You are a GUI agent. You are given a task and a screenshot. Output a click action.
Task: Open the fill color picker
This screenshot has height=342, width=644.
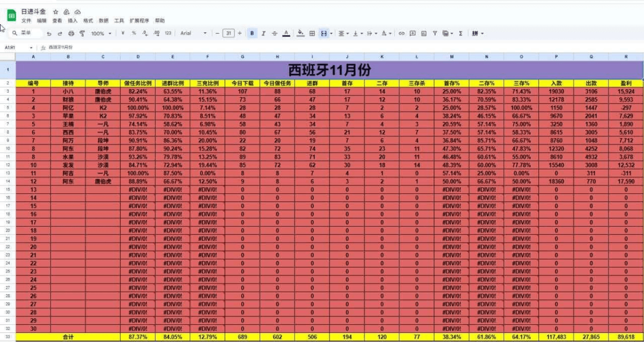coord(301,33)
